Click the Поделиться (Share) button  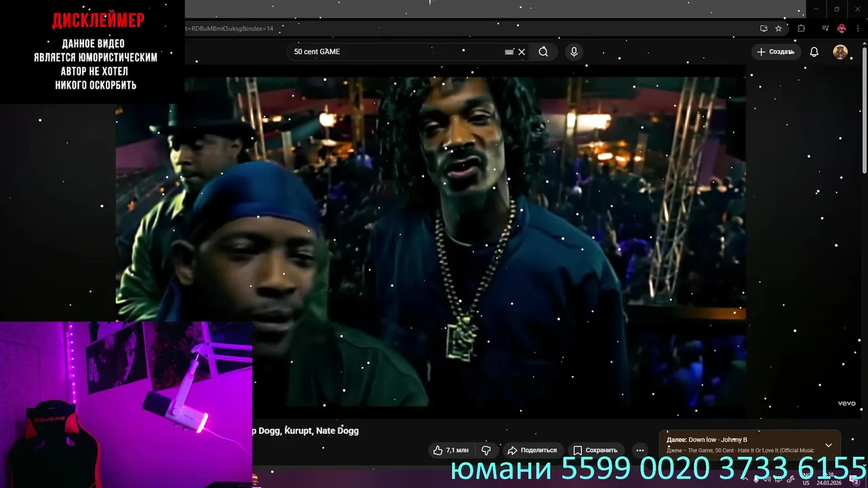pyautogui.click(x=532, y=450)
